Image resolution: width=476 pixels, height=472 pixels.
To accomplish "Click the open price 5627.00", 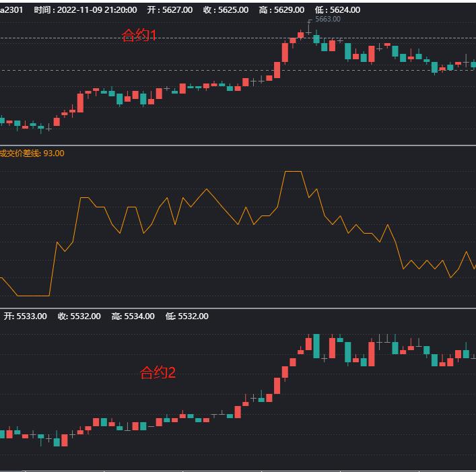I will click(177, 10).
